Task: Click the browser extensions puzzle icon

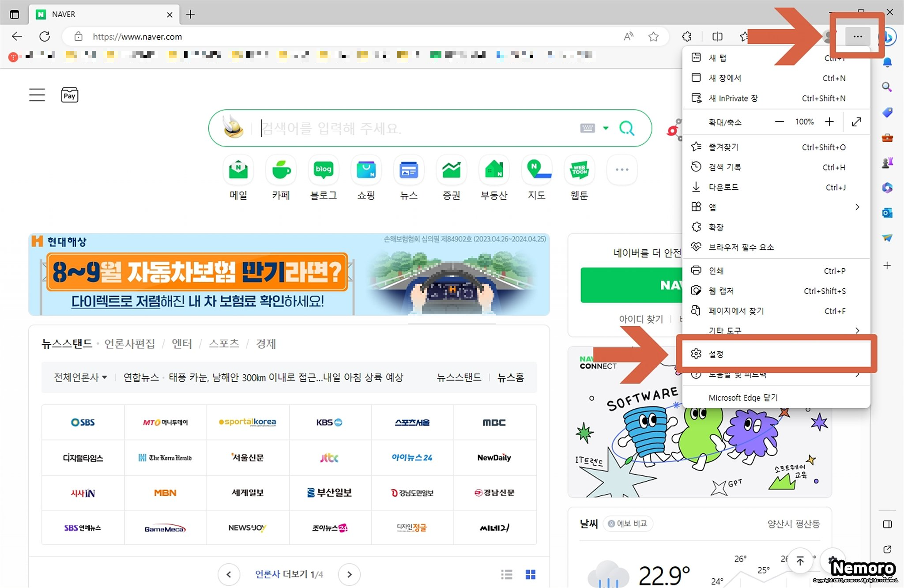Action: 687,37
